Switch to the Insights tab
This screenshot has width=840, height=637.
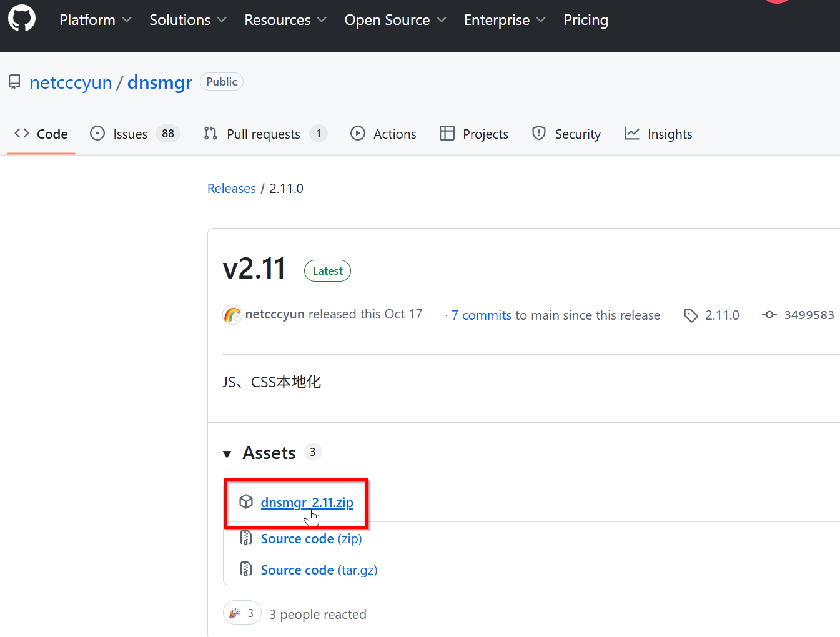[658, 134]
